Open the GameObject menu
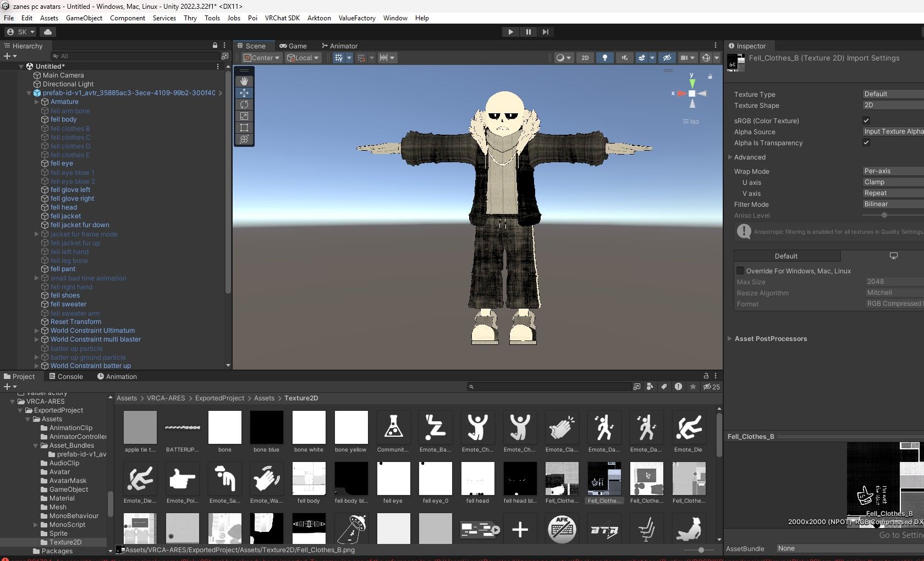Image resolution: width=924 pixels, height=561 pixels. (84, 18)
